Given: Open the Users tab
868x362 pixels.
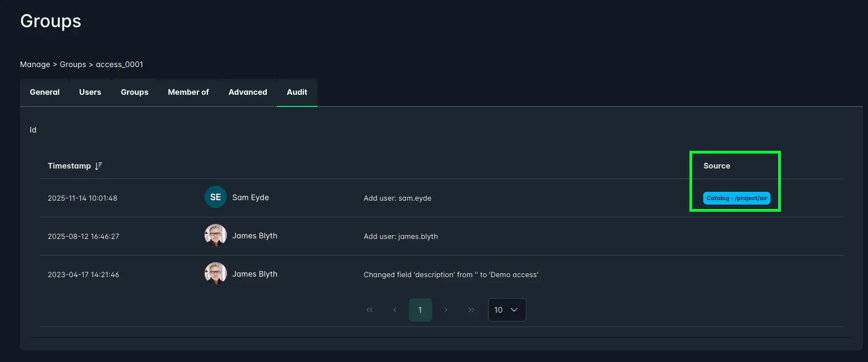Looking at the screenshot, I should point(90,92).
